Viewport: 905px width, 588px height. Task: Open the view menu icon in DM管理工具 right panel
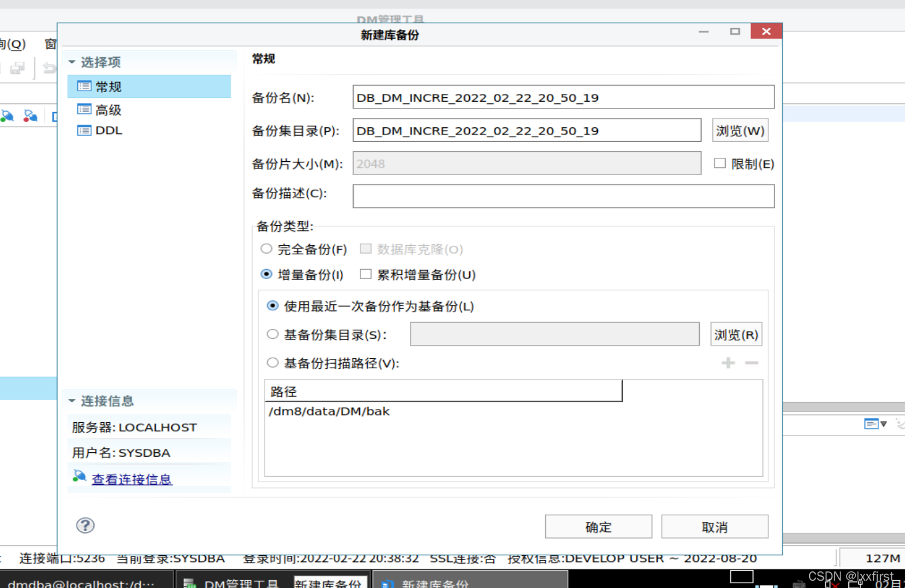click(x=876, y=424)
